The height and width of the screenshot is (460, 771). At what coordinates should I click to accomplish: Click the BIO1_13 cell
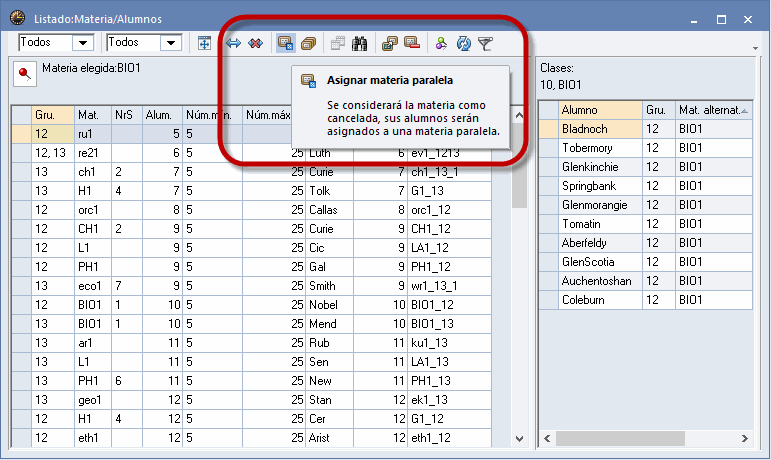(x=449, y=324)
